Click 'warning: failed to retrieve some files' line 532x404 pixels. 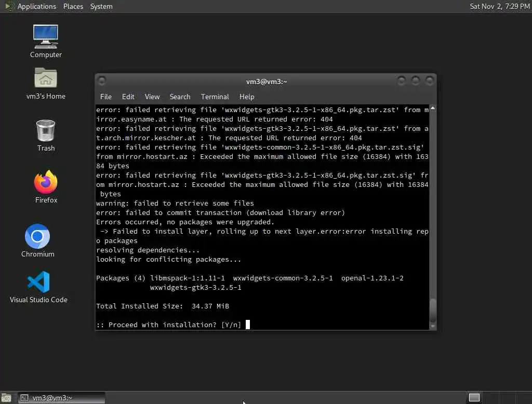click(175, 203)
